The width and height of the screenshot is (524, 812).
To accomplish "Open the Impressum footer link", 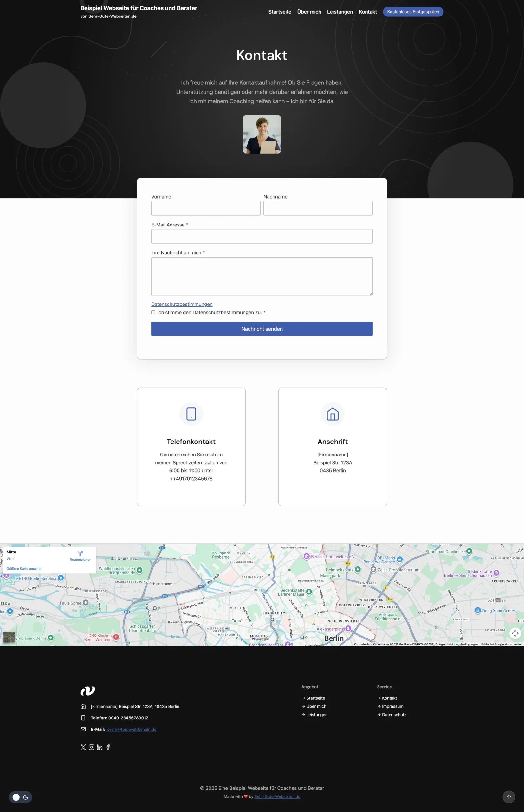I will (392, 706).
